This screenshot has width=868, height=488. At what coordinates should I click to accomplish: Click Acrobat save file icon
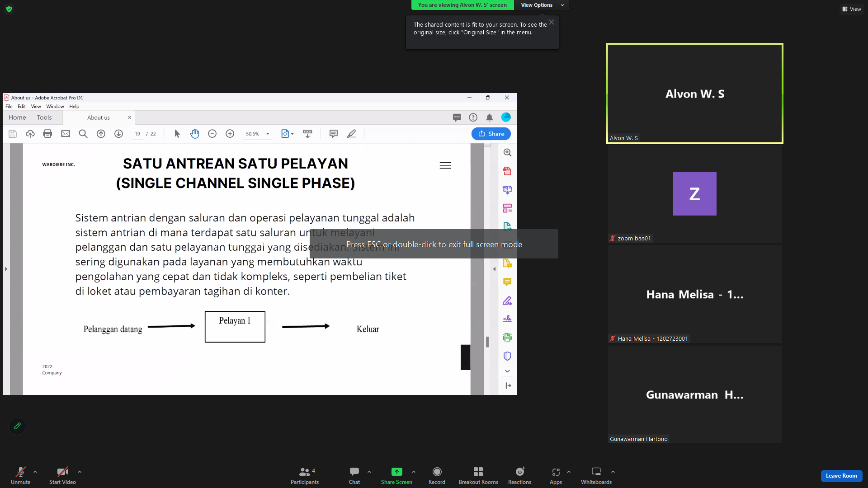[13, 134]
